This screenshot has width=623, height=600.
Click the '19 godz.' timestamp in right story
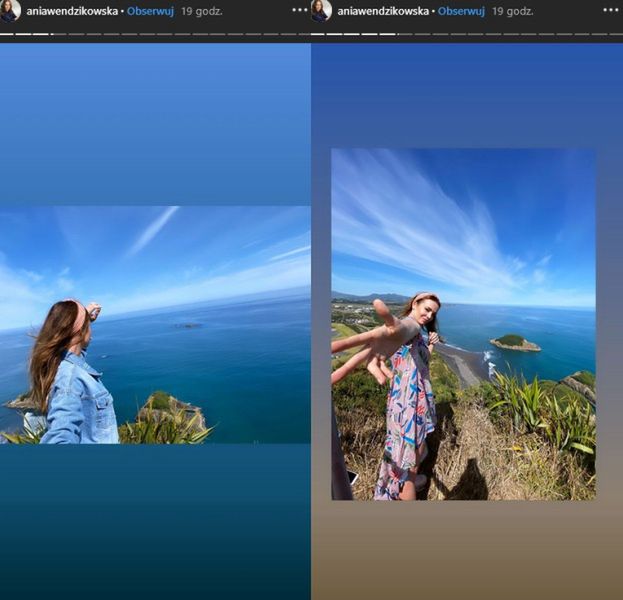click(513, 12)
